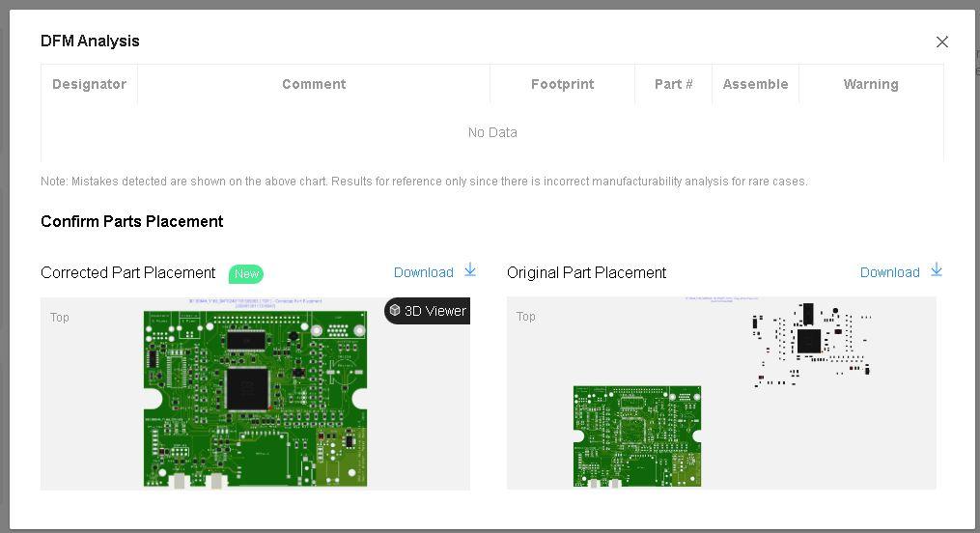Click download arrow icon for Original Part Placement
This screenshot has height=533, width=980.
(x=937, y=270)
